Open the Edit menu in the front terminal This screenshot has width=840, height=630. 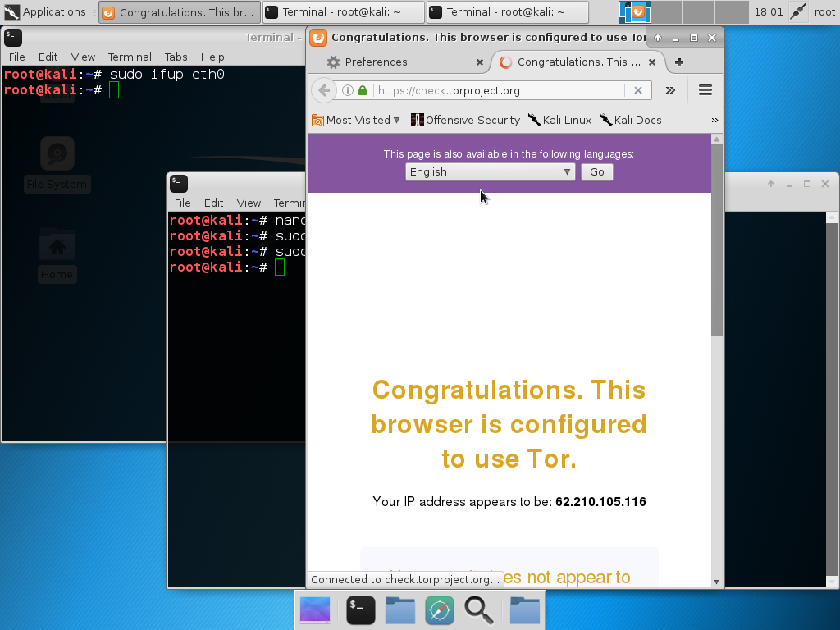(213, 203)
